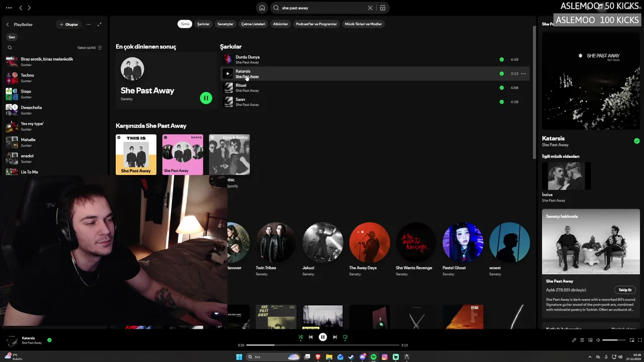
Task: Pause She Past Away top result
Action: click(206, 98)
